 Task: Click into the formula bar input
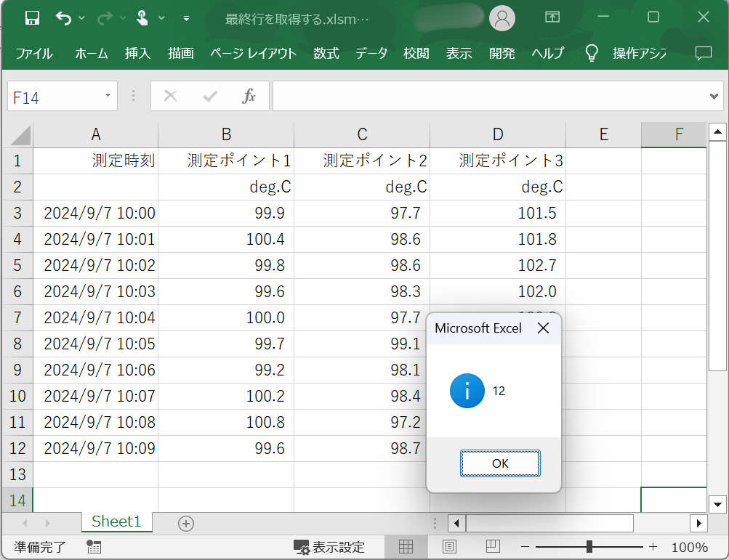[x=491, y=96]
